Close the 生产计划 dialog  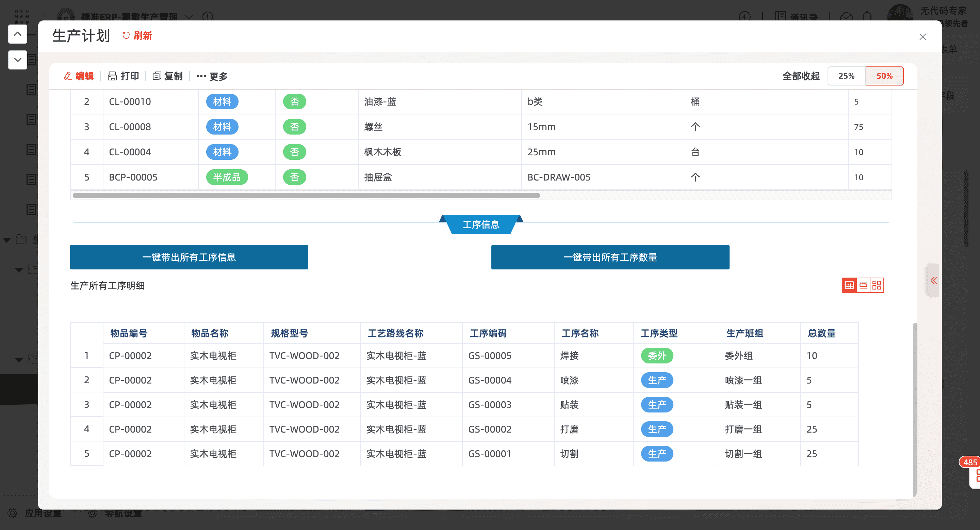922,37
